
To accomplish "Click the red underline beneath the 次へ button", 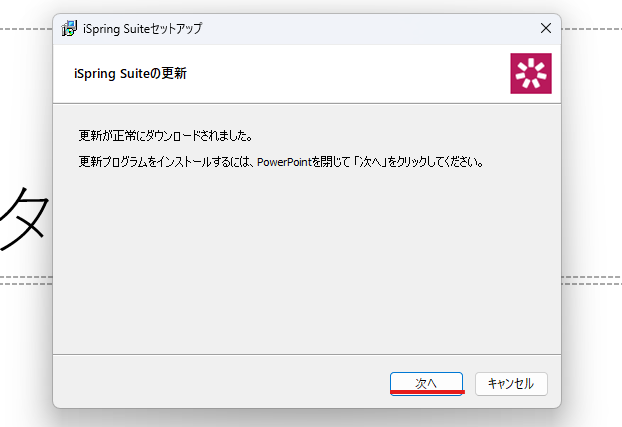I will tap(427, 392).
